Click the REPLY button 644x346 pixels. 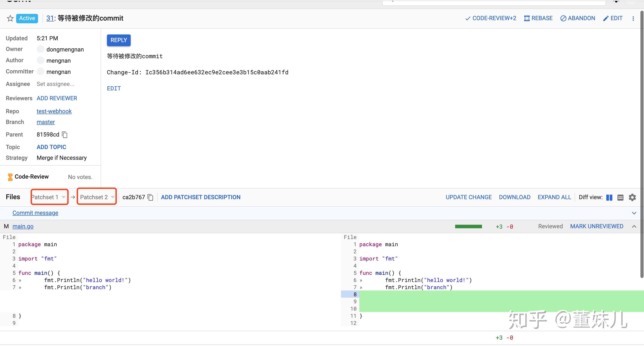click(x=119, y=40)
